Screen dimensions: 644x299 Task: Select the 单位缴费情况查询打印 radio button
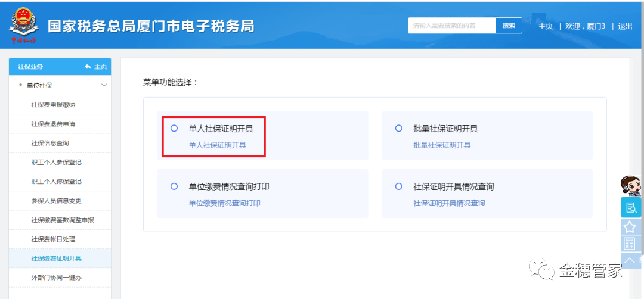coord(174,186)
